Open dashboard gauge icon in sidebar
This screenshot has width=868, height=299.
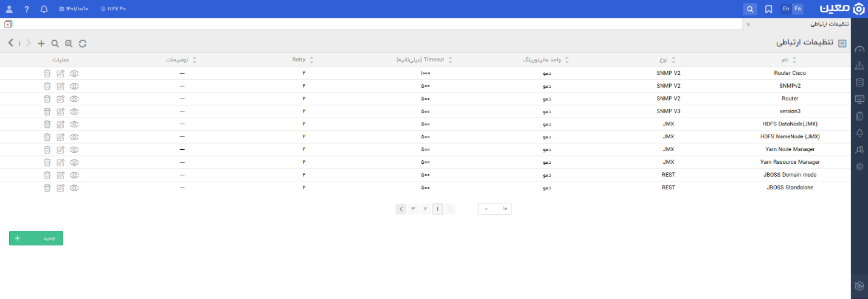tap(859, 50)
